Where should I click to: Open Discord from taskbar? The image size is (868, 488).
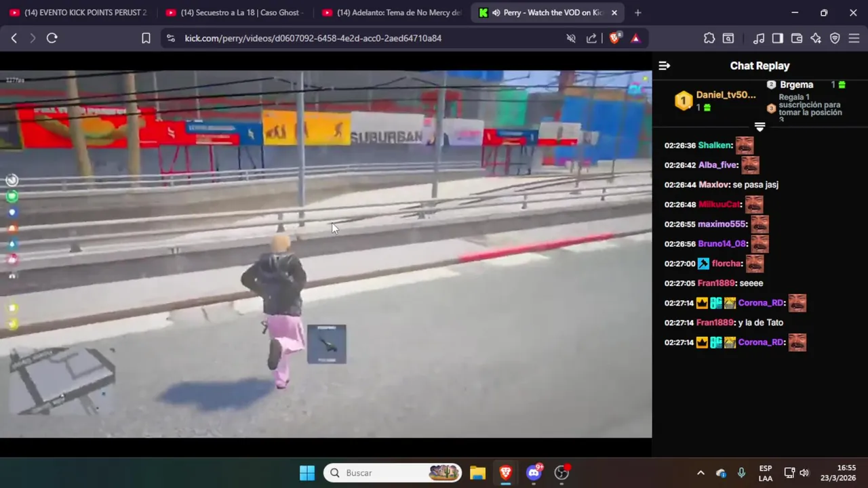point(534,472)
